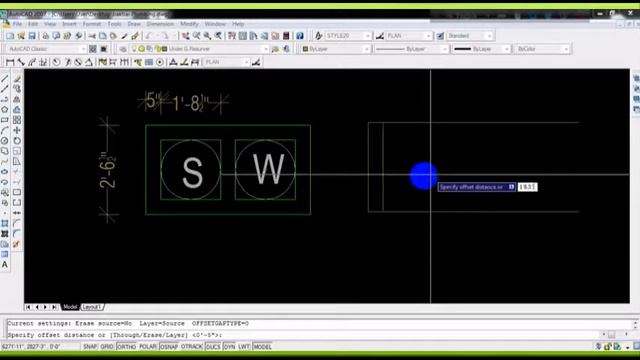The height and width of the screenshot is (360, 640).
Task: Open the Help question-mark icon
Action: point(300,36)
